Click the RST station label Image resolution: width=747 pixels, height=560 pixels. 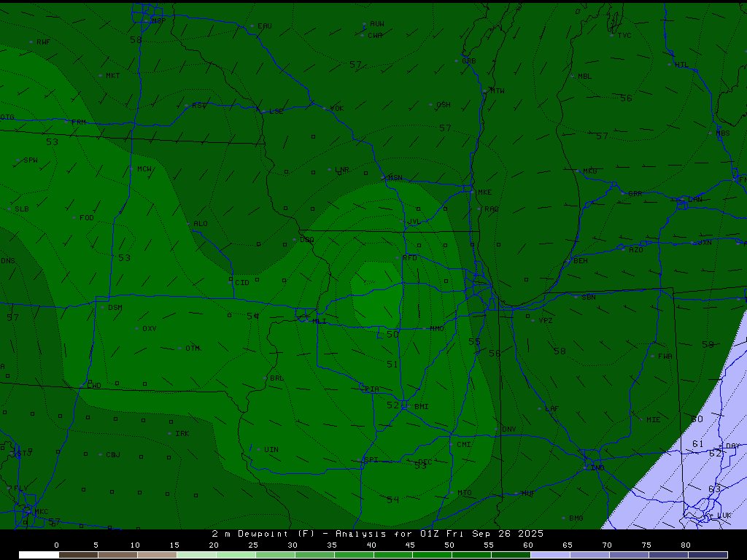point(199,105)
